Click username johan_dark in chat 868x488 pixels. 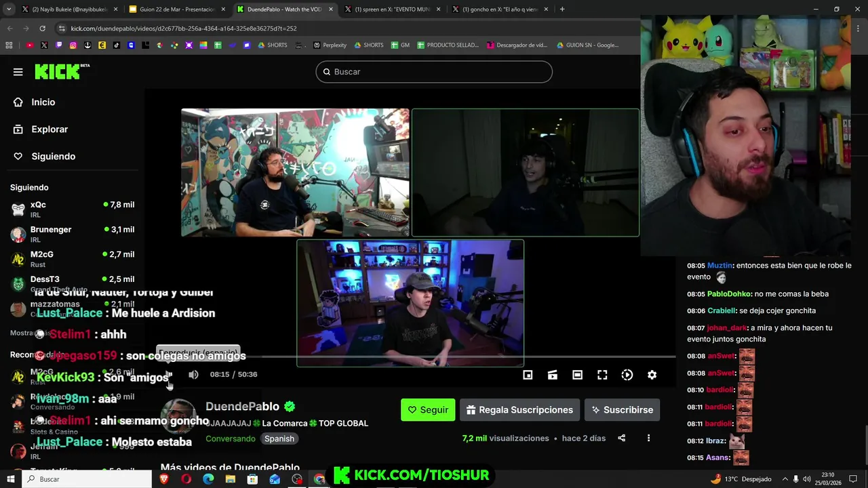tap(727, 328)
